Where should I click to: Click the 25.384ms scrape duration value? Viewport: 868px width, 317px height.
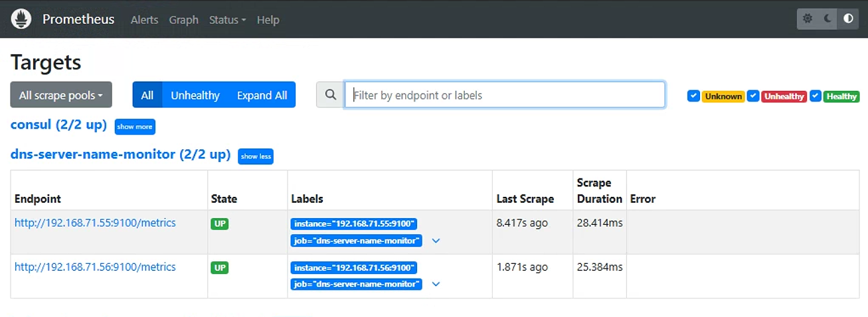[x=600, y=267]
